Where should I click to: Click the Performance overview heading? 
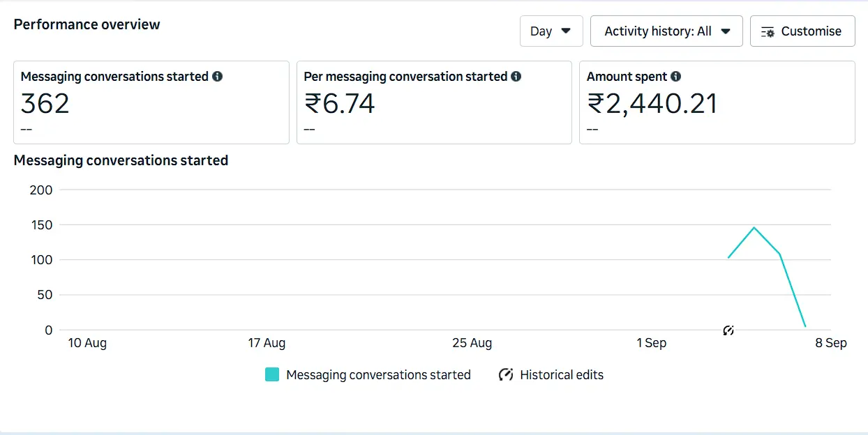point(87,24)
